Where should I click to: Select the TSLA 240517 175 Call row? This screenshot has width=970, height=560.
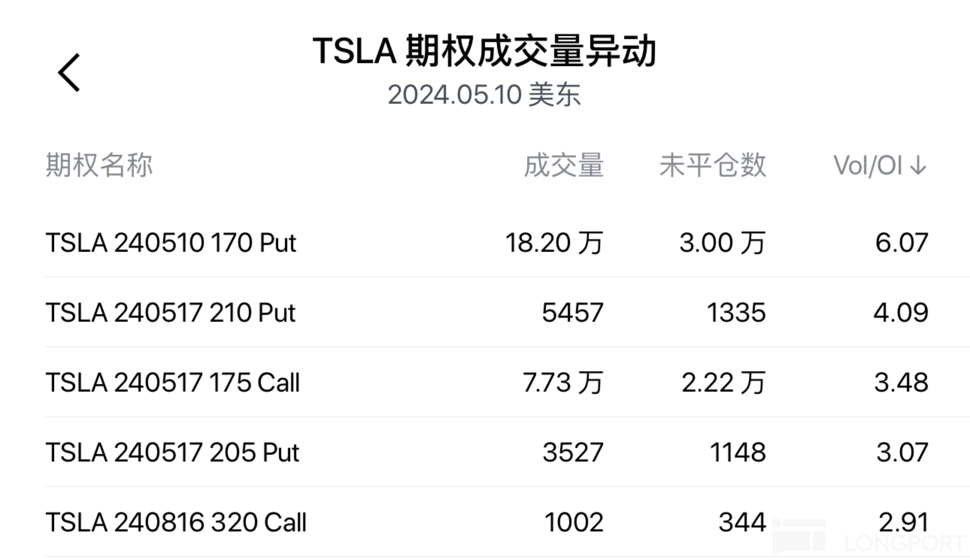tap(172, 382)
